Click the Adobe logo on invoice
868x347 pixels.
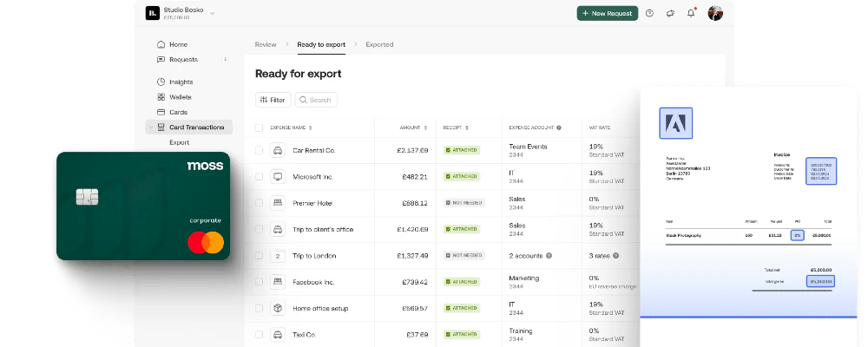click(676, 123)
